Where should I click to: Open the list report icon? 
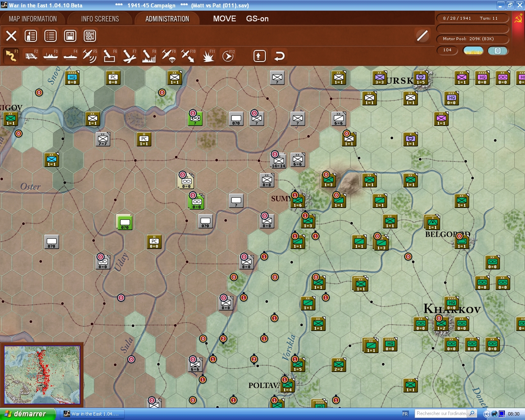(50, 36)
